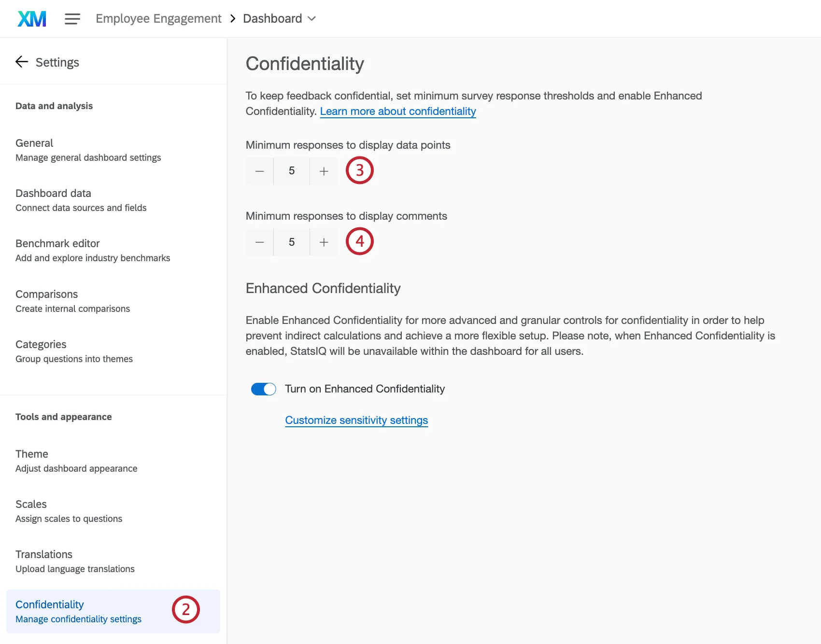This screenshot has height=644, width=821.
Task: Click Customize sensitivity settings
Action: 356,420
